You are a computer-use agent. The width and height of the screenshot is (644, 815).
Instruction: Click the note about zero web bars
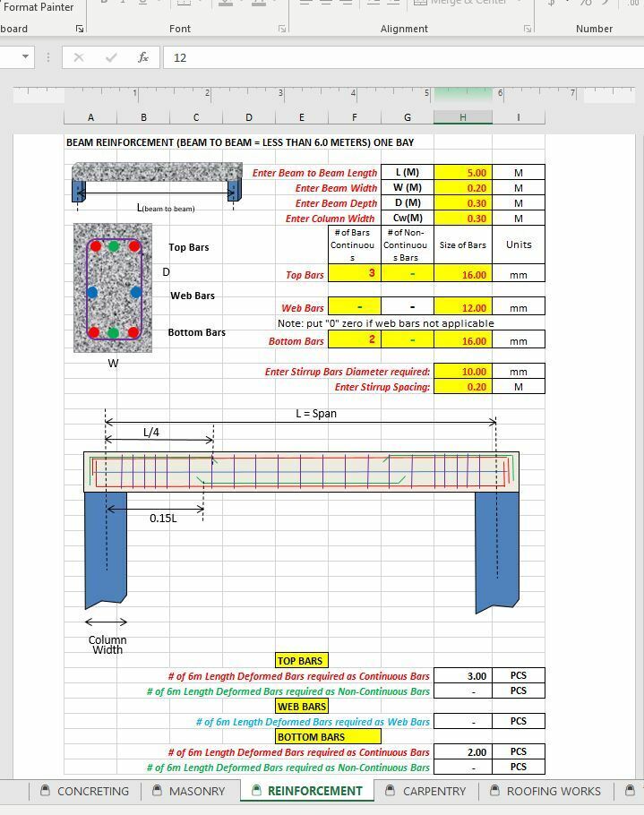386,323
